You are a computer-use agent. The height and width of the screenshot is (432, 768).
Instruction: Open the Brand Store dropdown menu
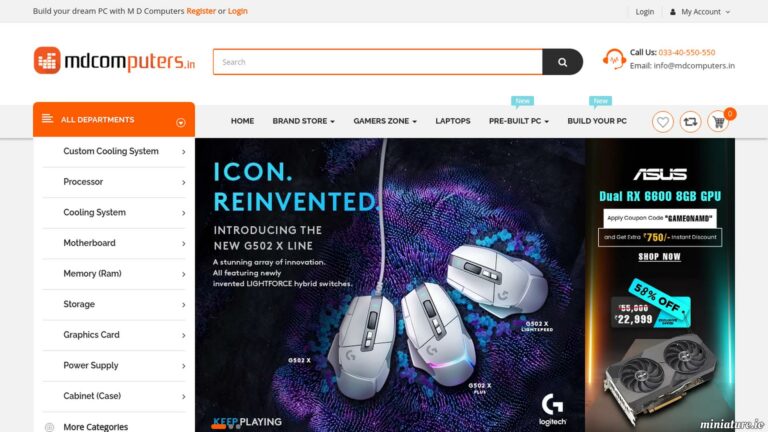pyautogui.click(x=303, y=121)
